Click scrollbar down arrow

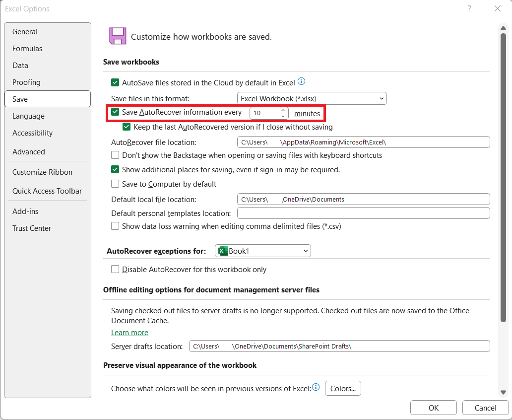503,393
